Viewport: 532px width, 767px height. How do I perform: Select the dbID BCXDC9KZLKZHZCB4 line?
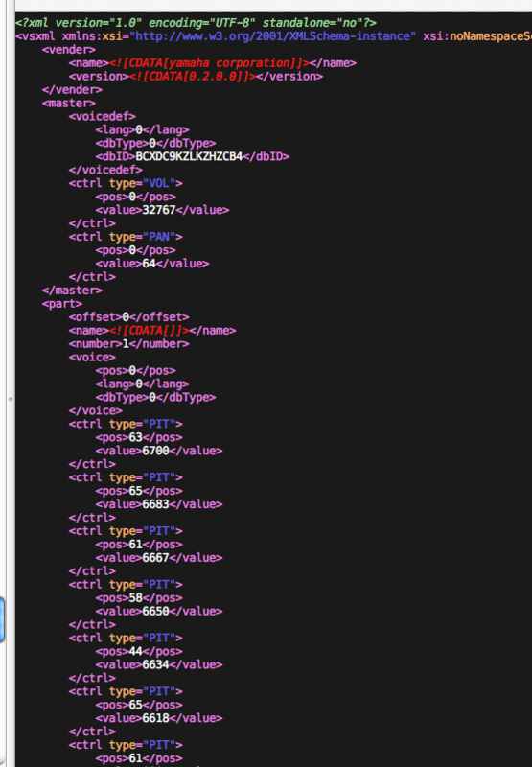[192, 156]
